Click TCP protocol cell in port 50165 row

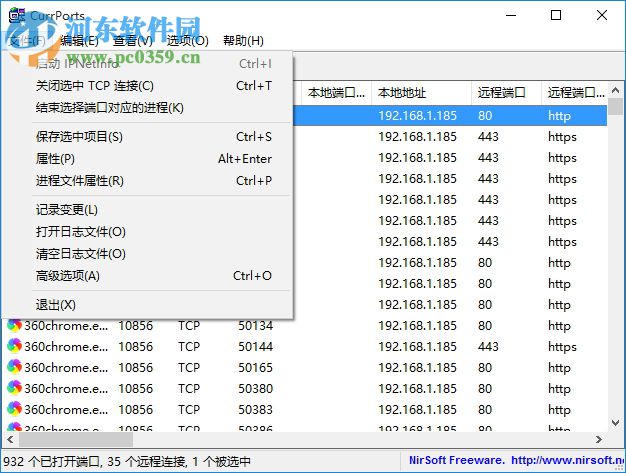(x=189, y=368)
